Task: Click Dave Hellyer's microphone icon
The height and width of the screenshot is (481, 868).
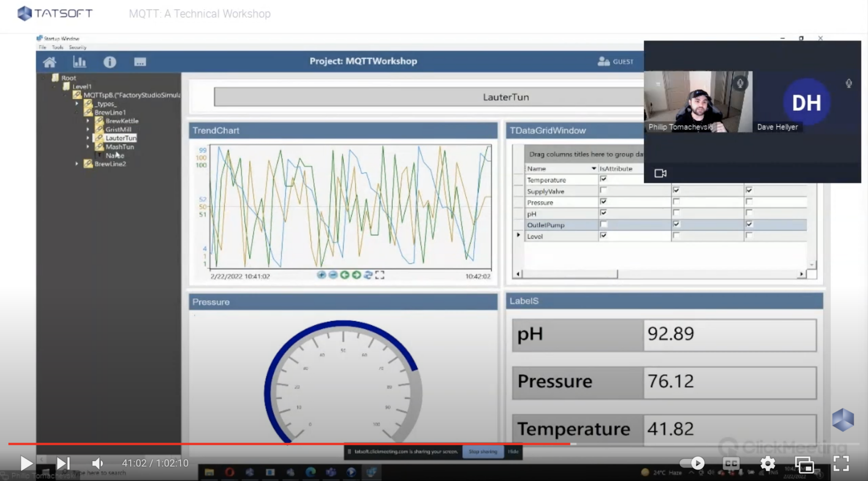Action: pos(849,84)
